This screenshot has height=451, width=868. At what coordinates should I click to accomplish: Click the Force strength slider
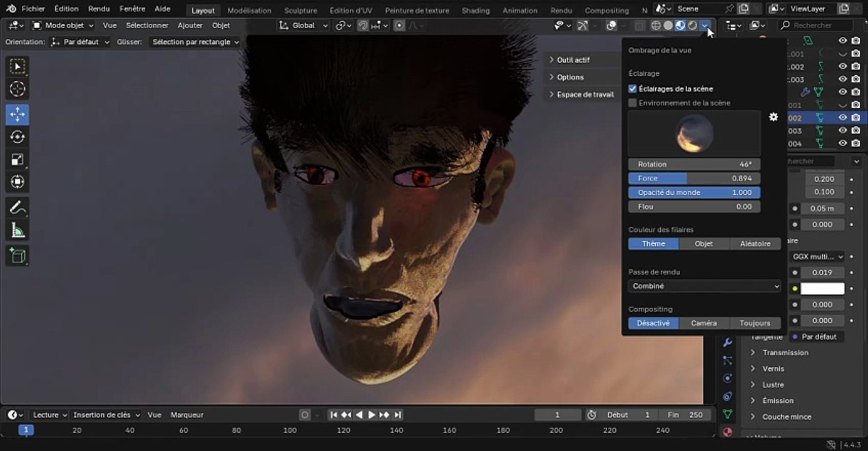tap(694, 179)
